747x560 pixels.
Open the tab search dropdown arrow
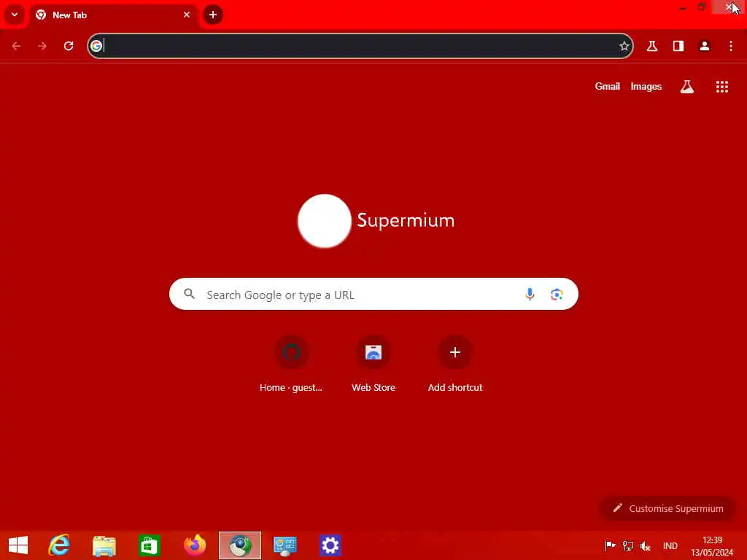[15, 15]
